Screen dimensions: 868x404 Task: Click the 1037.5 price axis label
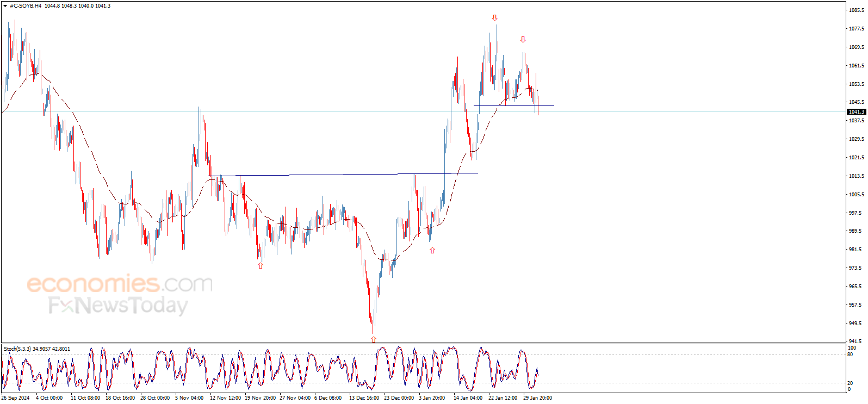(x=857, y=121)
